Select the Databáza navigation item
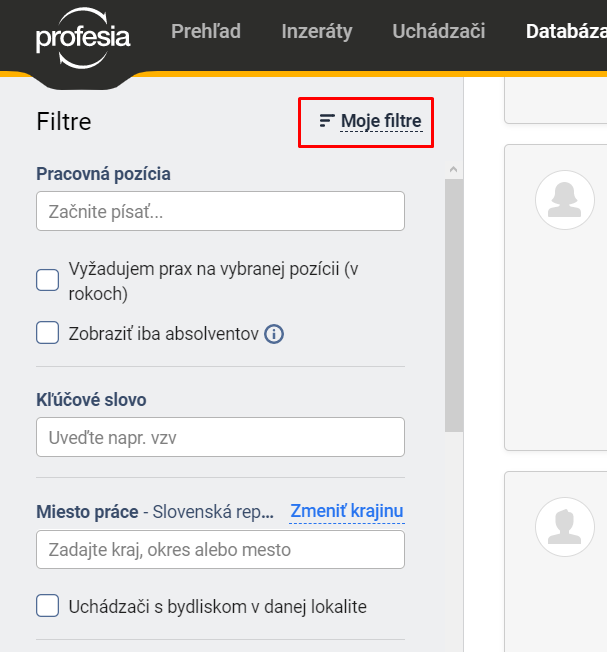 click(x=566, y=31)
